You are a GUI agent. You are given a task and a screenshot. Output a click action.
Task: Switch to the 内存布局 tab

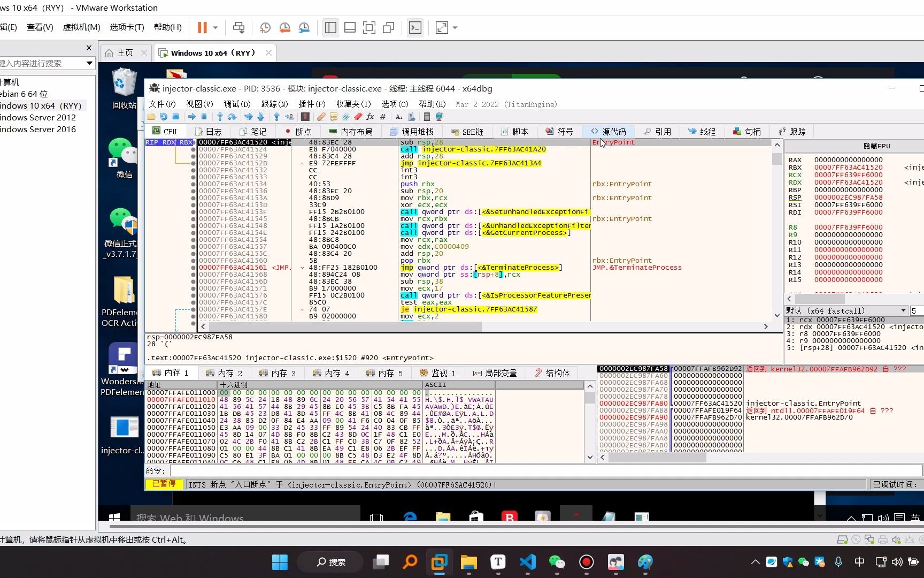coord(351,132)
